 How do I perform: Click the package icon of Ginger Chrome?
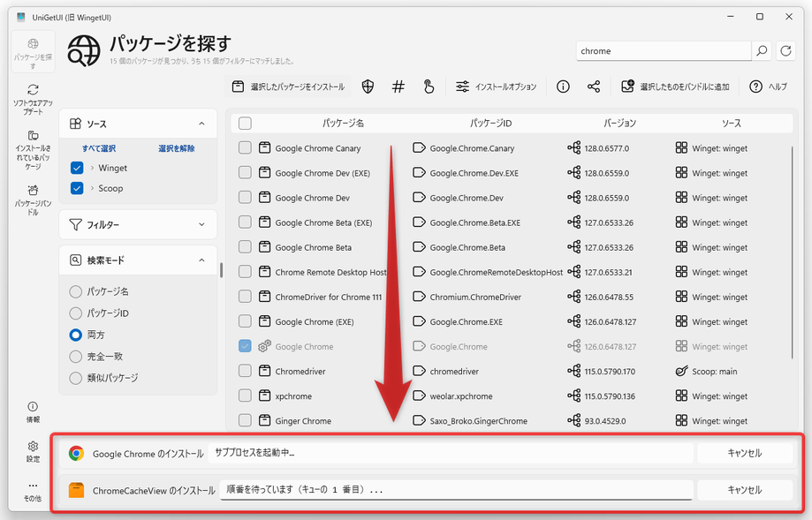click(264, 420)
